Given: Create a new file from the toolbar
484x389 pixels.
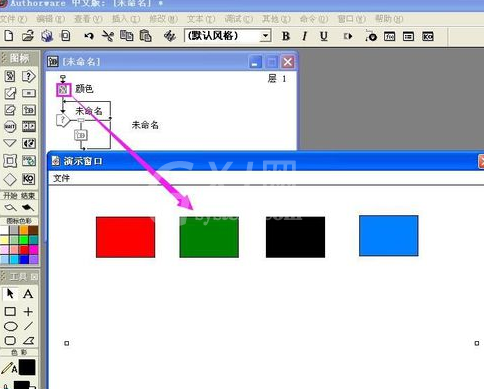Looking at the screenshot, I should pyautogui.click(x=9, y=36).
